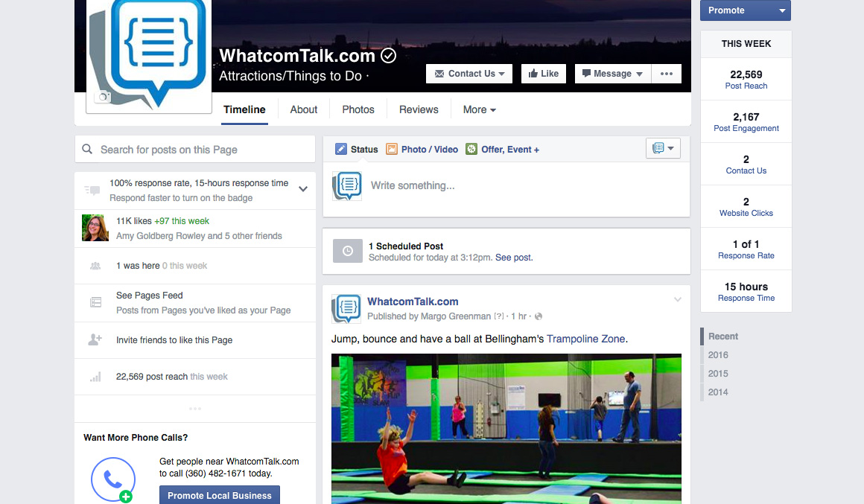
Task: Open the three-dots more actions button
Action: (666, 74)
